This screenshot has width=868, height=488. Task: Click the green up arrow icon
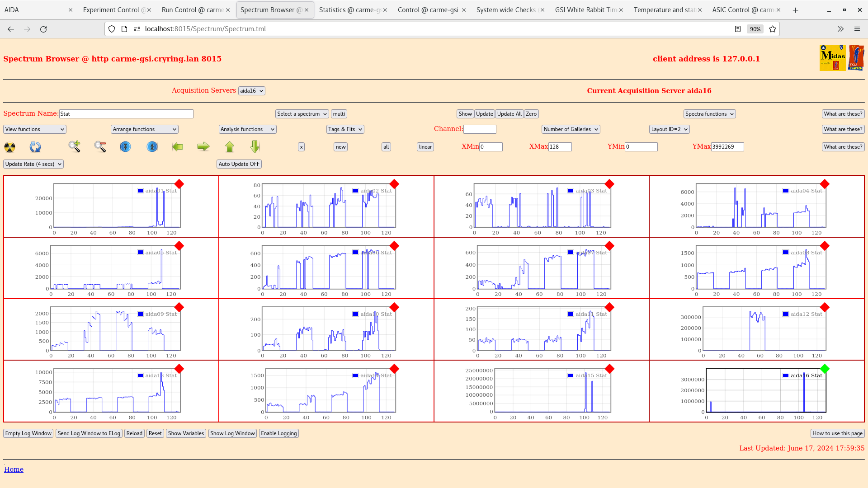tap(230, 146)
